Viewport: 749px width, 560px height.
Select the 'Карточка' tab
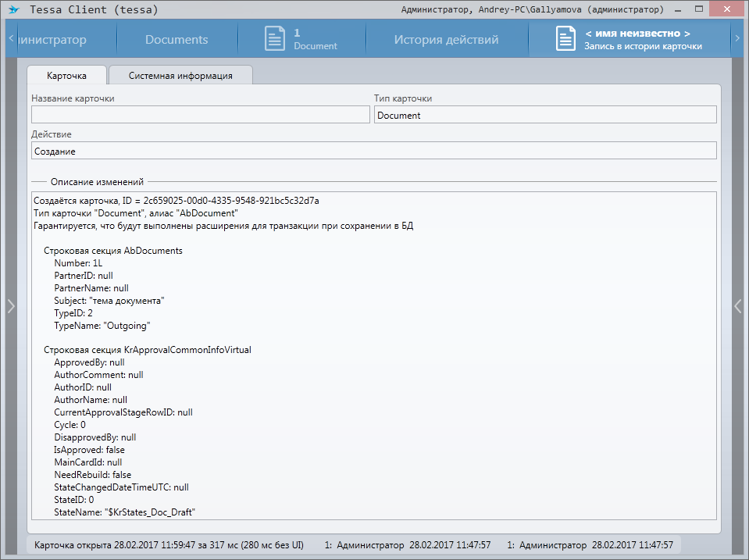(66, 76)
